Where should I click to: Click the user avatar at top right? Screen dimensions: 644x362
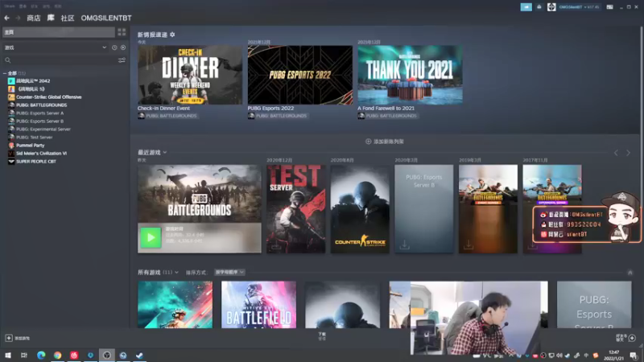click(x=551, y=7)
